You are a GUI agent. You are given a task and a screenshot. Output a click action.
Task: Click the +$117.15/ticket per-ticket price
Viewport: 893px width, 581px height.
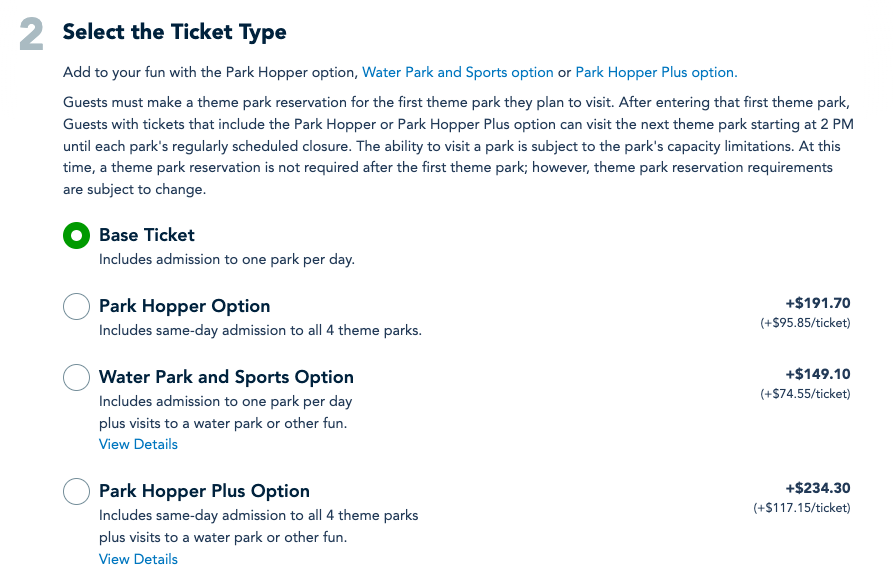801,508
